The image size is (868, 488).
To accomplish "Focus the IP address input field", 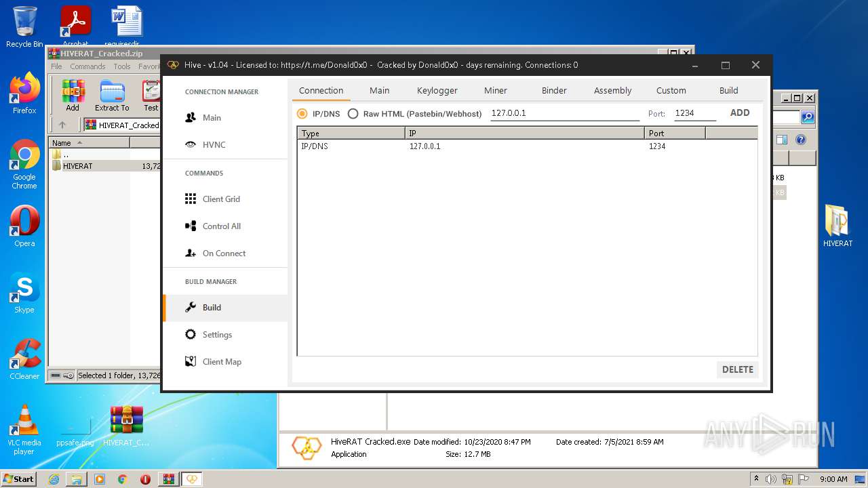I will [x=565, y=113].
